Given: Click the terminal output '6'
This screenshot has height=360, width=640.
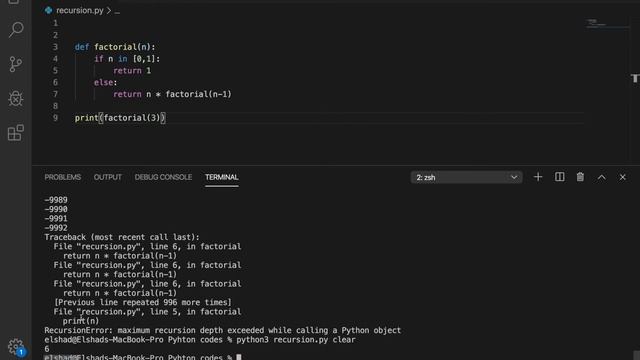Looking at the screenshot, I should (x=47, y=349).
